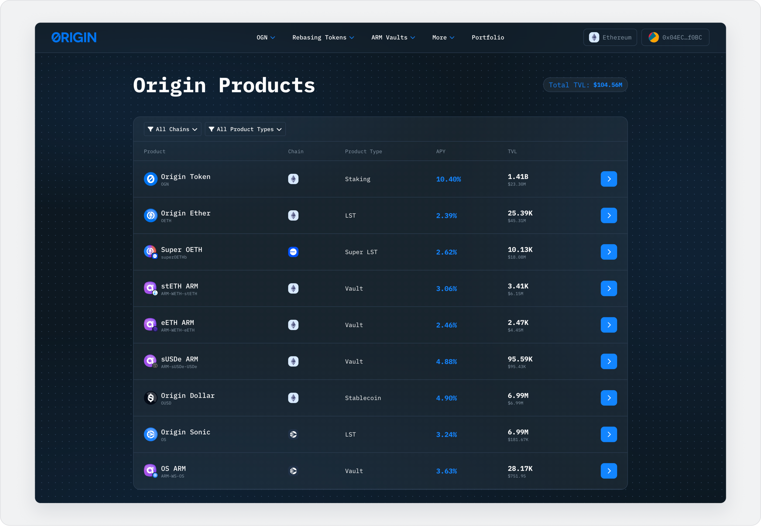This screenshot has height=532, width=761.
Task: Open Origin Ether details arrow
Action: pos(609,216)
